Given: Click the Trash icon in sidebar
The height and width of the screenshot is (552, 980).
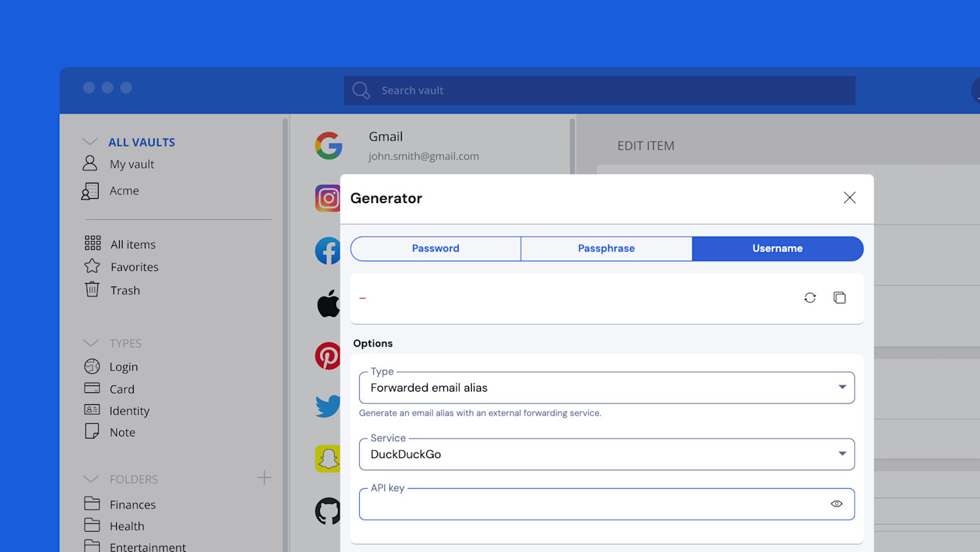Looking at the screenshot, I should tap(92, 289).
